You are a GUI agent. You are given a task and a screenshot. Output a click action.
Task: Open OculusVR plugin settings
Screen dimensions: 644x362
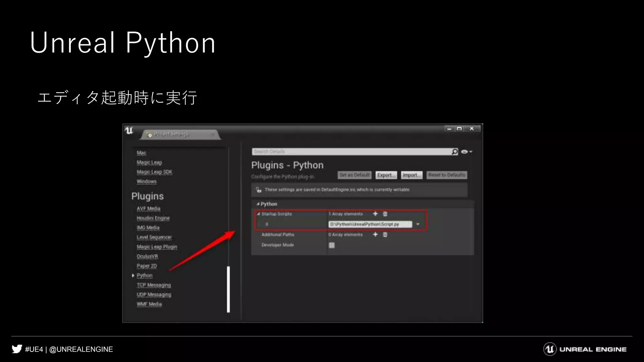click(x=147, y=256)
